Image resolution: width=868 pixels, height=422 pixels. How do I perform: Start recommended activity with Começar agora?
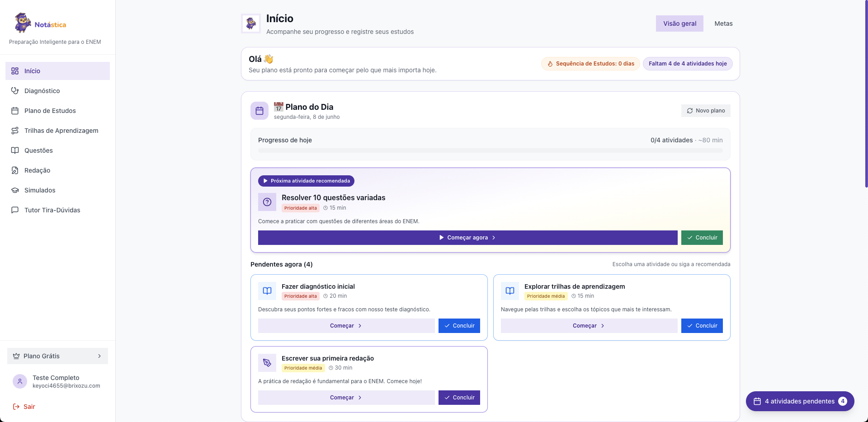[x=467, y=238]
